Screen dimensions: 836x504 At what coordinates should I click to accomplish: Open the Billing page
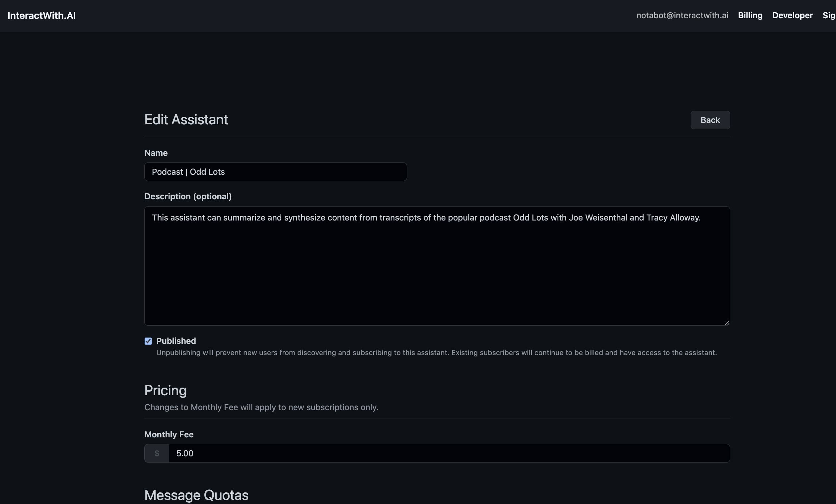[750, 16]
